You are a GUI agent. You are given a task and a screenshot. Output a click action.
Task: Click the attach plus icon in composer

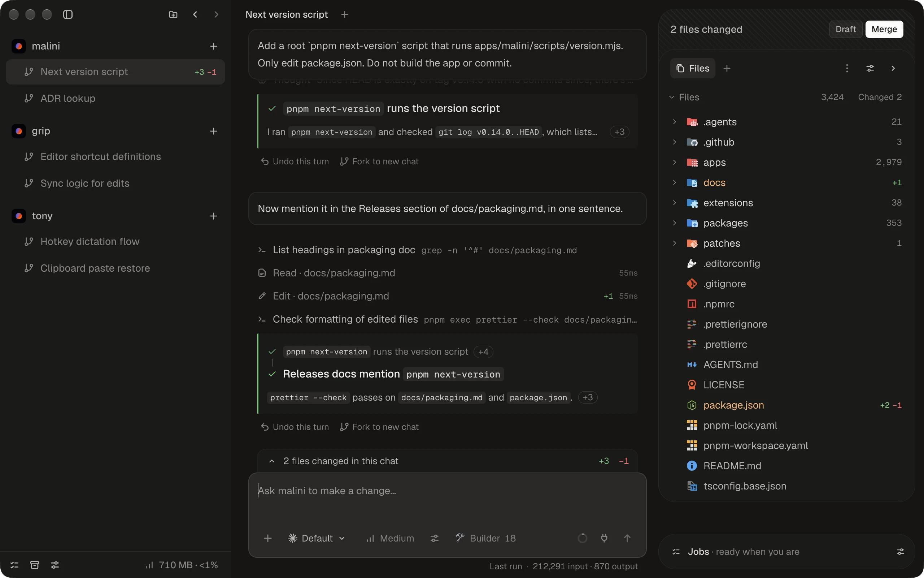(268, 538)
